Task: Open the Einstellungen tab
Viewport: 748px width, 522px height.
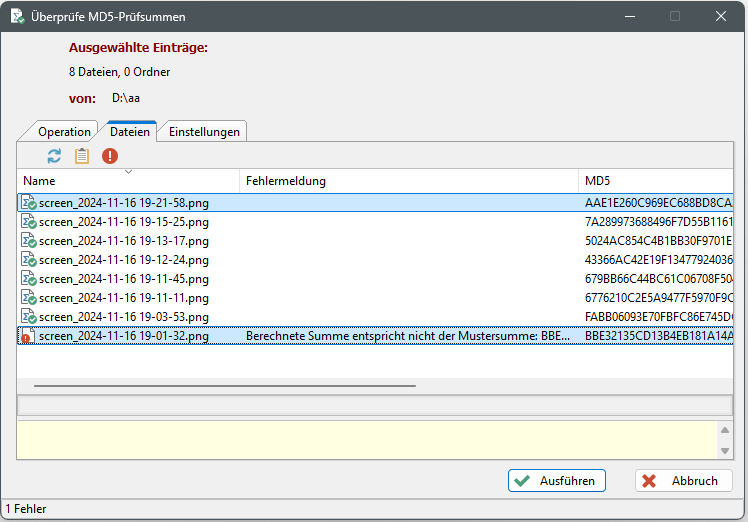Action: (204, 132)
